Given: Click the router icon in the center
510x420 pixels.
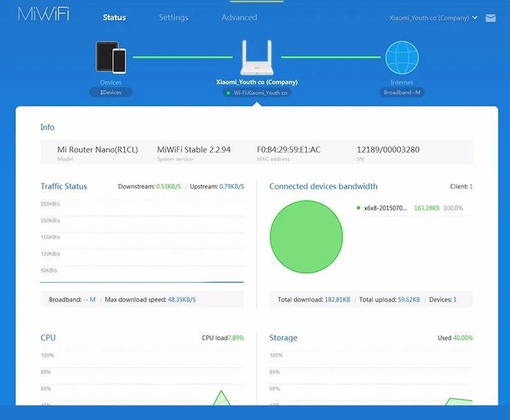Looking at the screenshot, I should 257,57.
